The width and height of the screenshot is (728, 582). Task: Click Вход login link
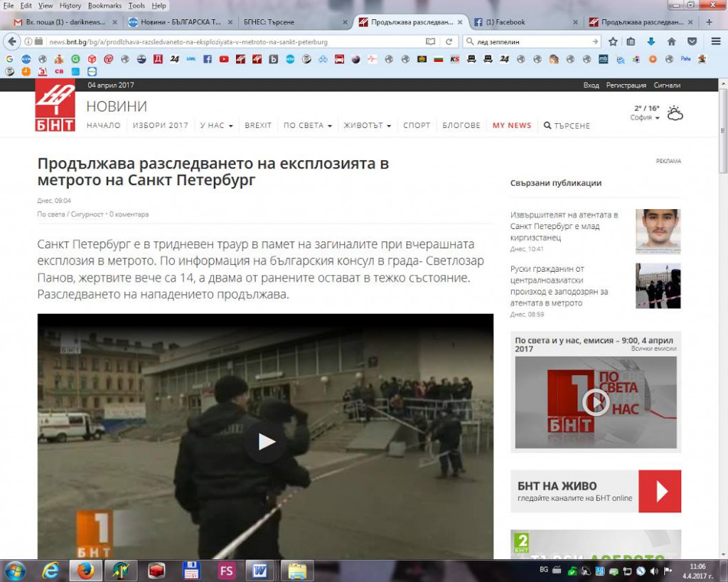pos(591,85)
